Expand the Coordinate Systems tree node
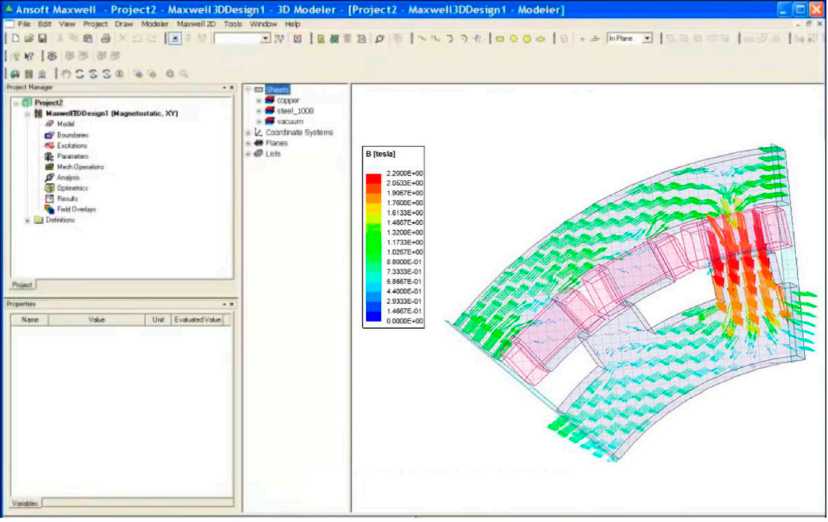The width and height of the screenshot is (828, 522). pyautogui.click(x=249, y=132)
